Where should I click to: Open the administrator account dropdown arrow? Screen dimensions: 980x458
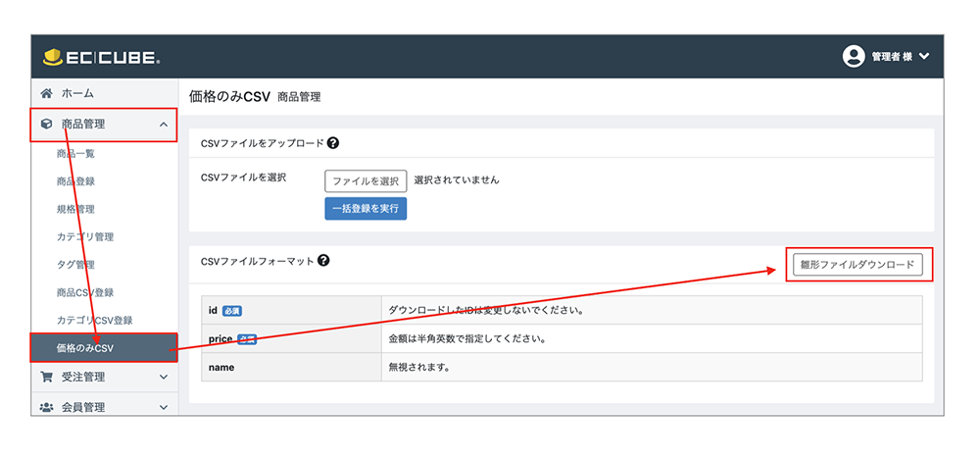pos(923,57)
